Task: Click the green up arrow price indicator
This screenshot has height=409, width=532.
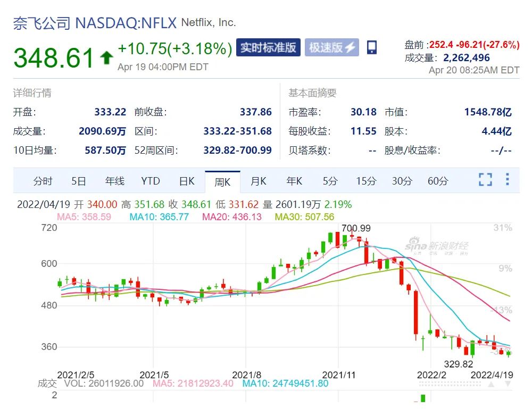Action: (106, 57)
